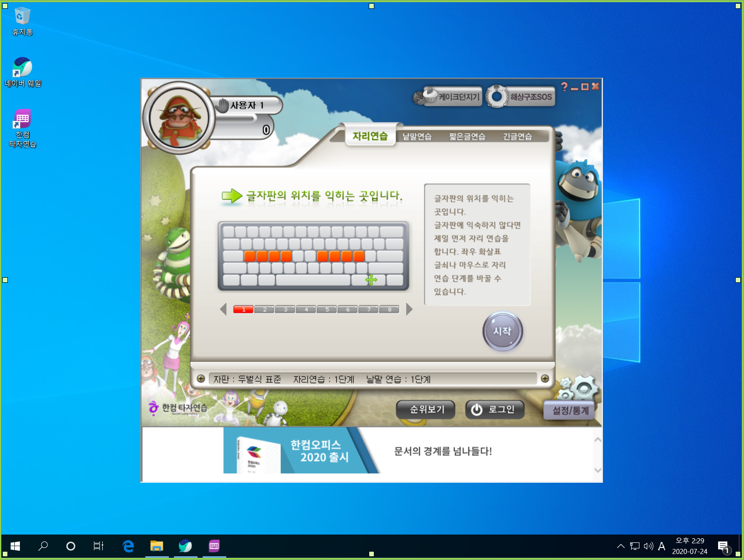
Task: Go to the previous practice stage with the left arrow
Action: 223,309
